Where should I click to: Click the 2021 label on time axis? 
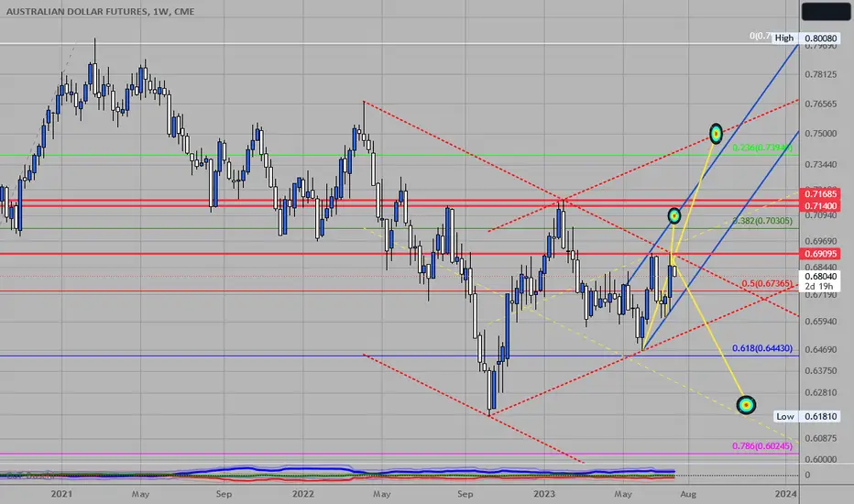click(61, 494)
